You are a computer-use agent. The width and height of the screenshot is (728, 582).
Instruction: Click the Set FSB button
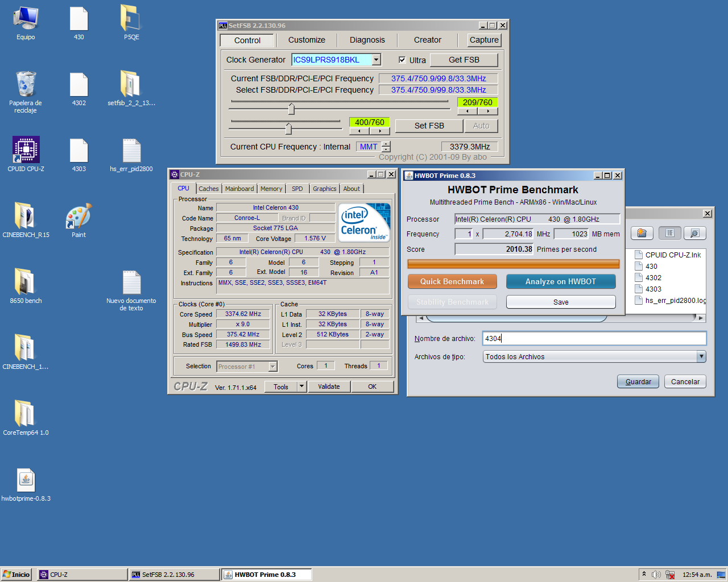click(429, 126)
